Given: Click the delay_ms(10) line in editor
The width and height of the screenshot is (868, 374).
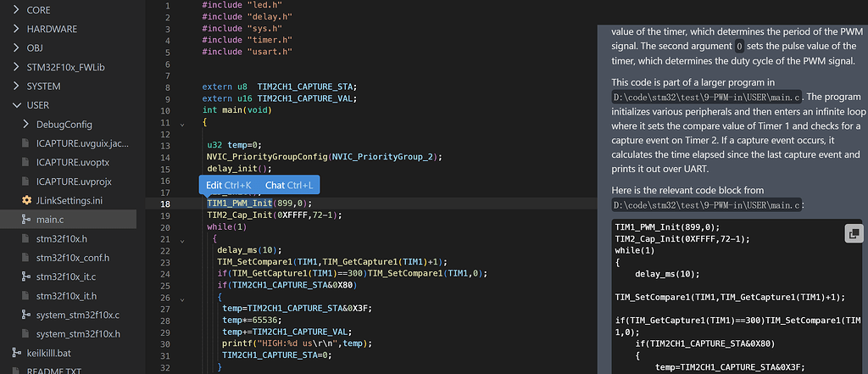Looking at the screenshot, I should pos(250,250).
